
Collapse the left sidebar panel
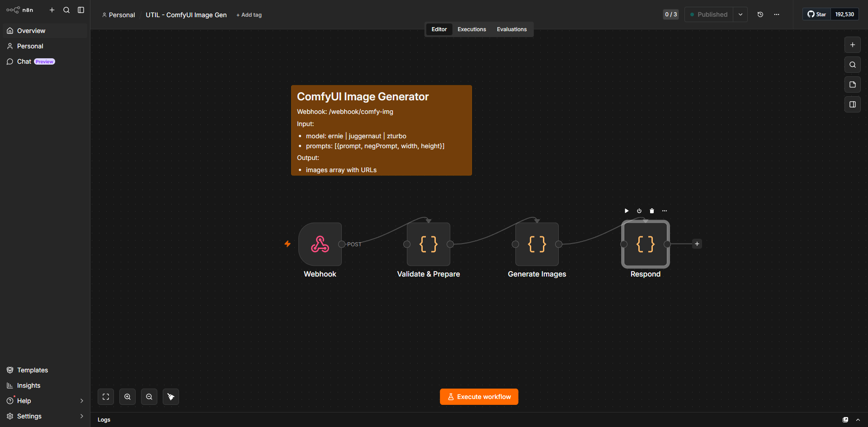(81, 10)
